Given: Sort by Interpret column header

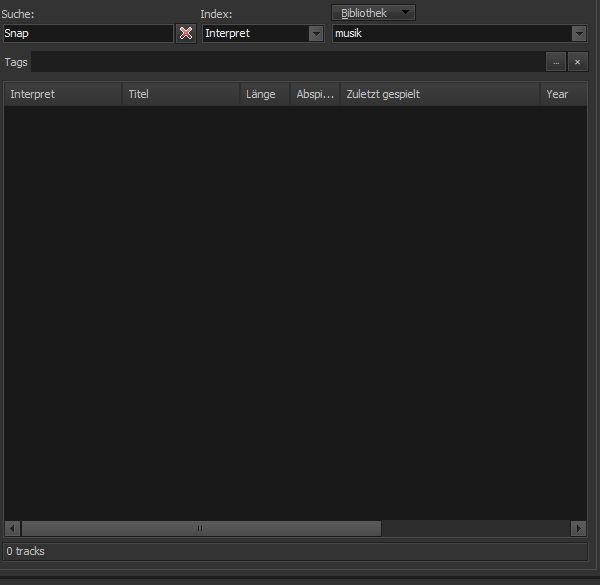Looking at the screenshot, I should point(63,94).
